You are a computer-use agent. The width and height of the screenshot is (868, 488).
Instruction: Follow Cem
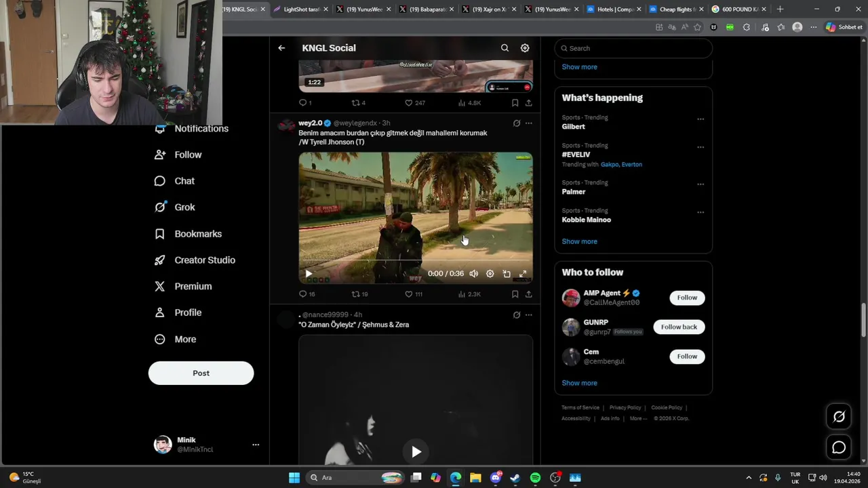687,357
